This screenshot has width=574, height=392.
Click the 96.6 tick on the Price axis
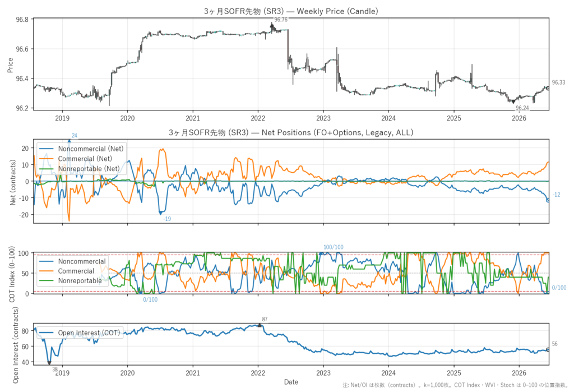point(22,49)
